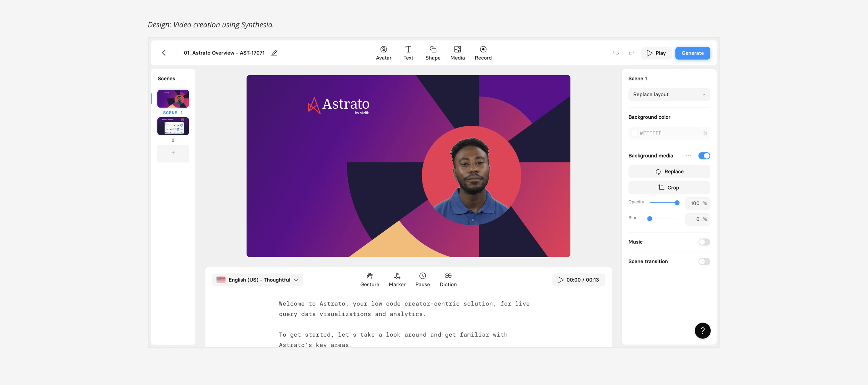Disable the Background media toggle

(x=704, y=156)
